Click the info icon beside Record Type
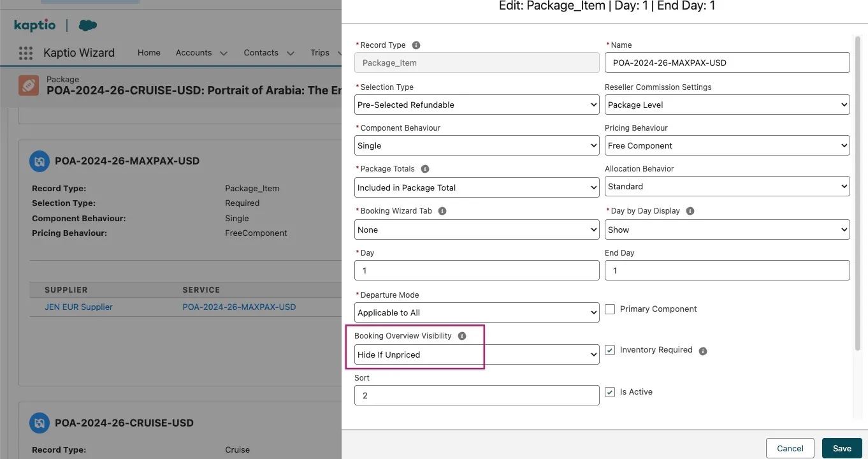 coord(416,45)
